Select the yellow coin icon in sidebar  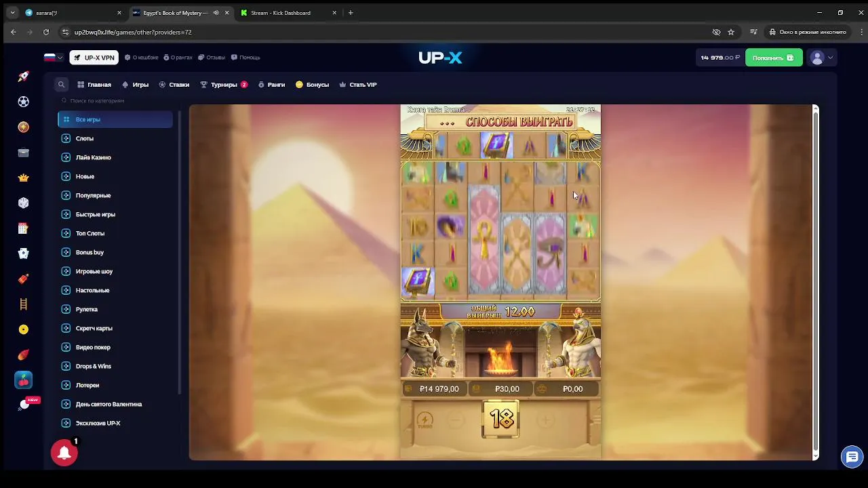coord(24,329)
